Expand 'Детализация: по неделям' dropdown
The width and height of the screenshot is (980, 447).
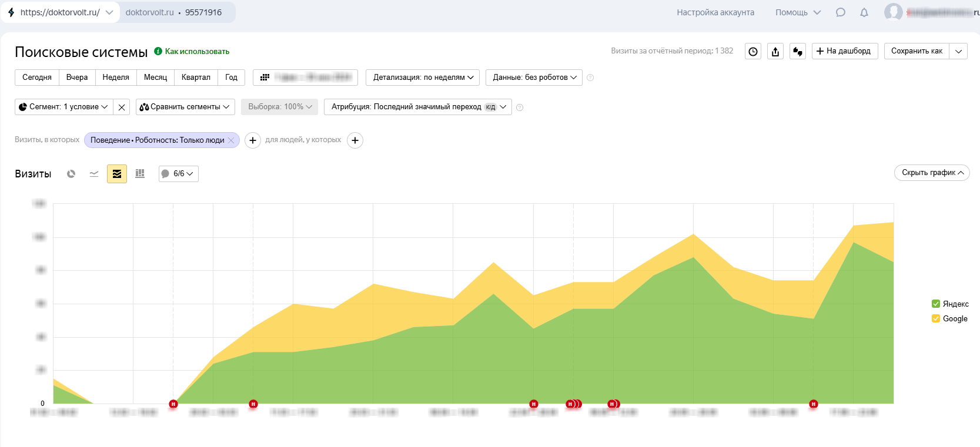(x=422, y=78)
